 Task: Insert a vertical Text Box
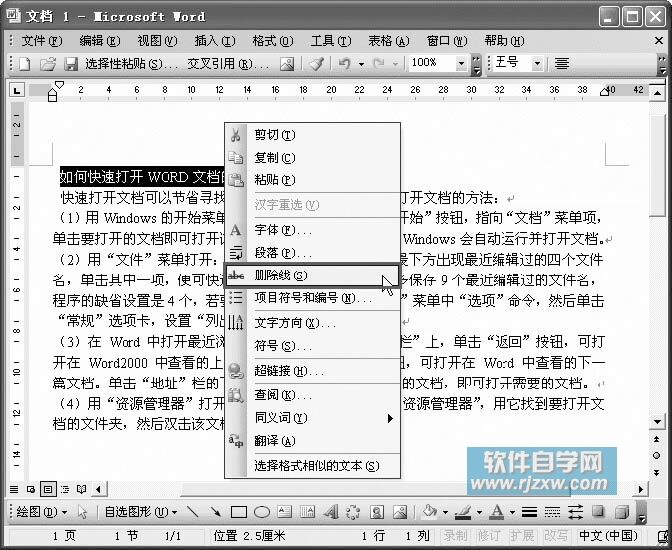307,511
